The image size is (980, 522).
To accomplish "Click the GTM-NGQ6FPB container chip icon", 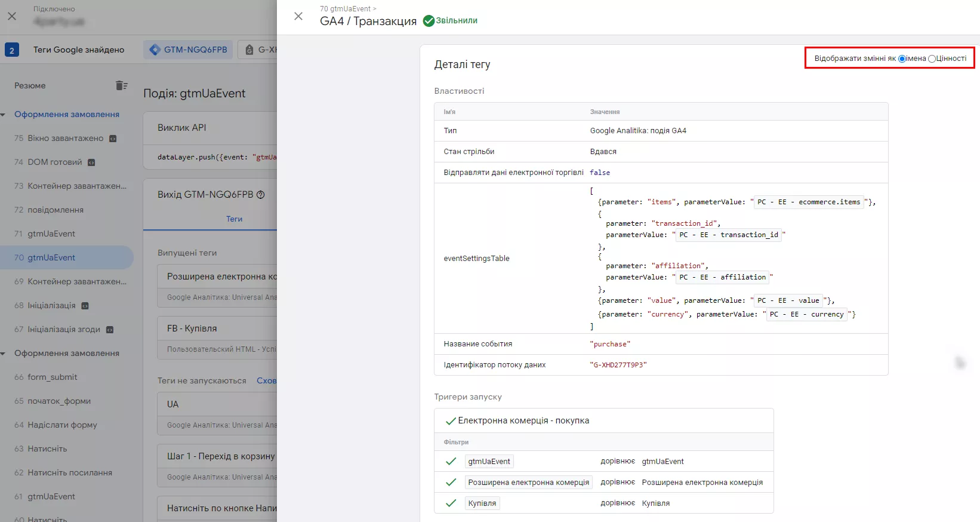I will click(x=155, y=50).
